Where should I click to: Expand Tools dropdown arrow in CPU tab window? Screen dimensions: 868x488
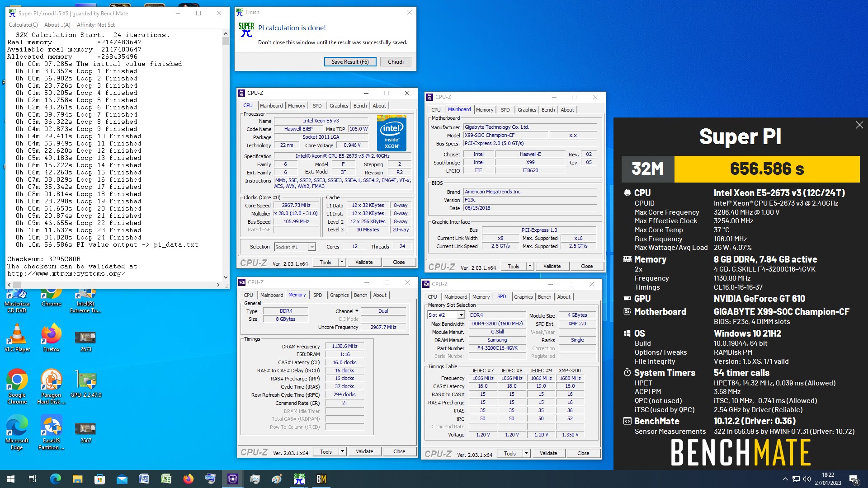click(x=342, y=262)
